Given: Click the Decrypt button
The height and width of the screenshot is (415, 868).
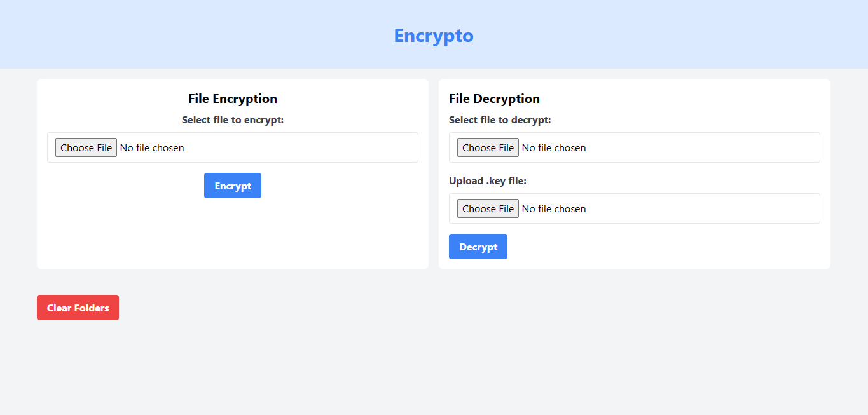Looking at the screenshot, I should coord(478,247).
